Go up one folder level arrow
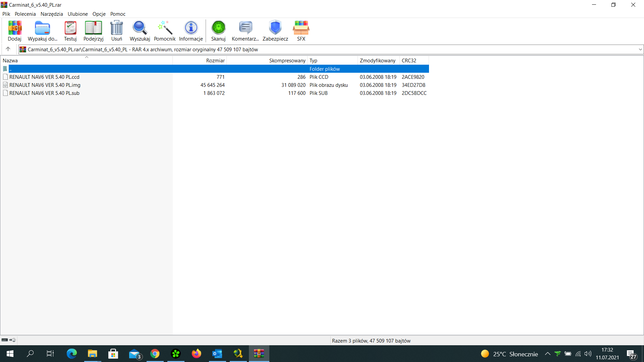The image size is (644, 362). (x=8, y=49)
